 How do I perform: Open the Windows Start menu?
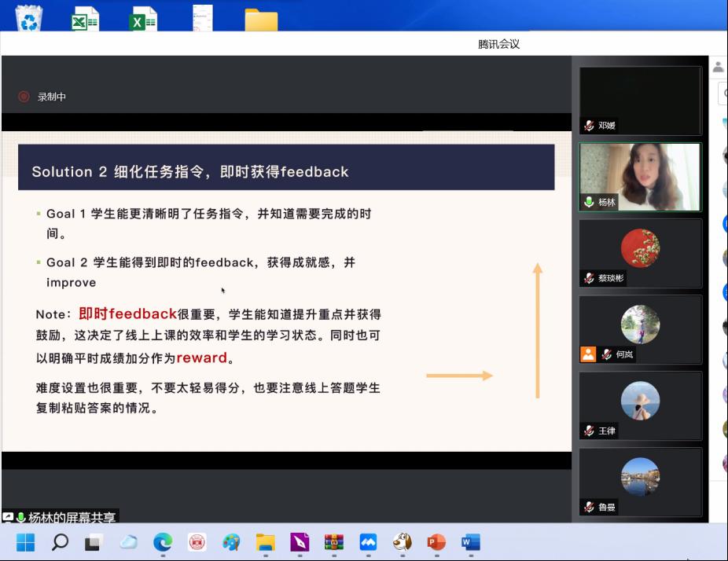click(x=25, y=542)
